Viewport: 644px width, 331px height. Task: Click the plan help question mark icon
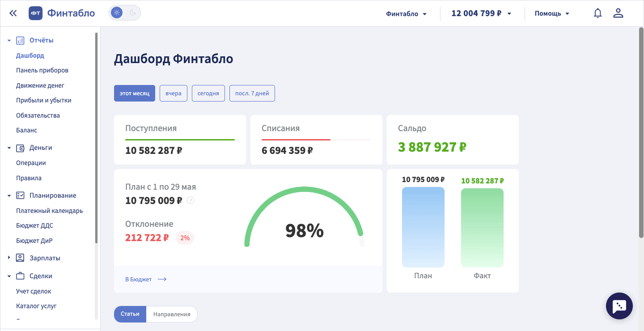[191, 200]
